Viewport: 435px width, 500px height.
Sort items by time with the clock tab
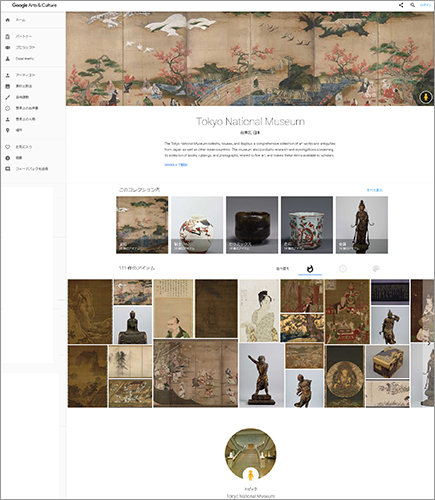(x=343, y=269)
